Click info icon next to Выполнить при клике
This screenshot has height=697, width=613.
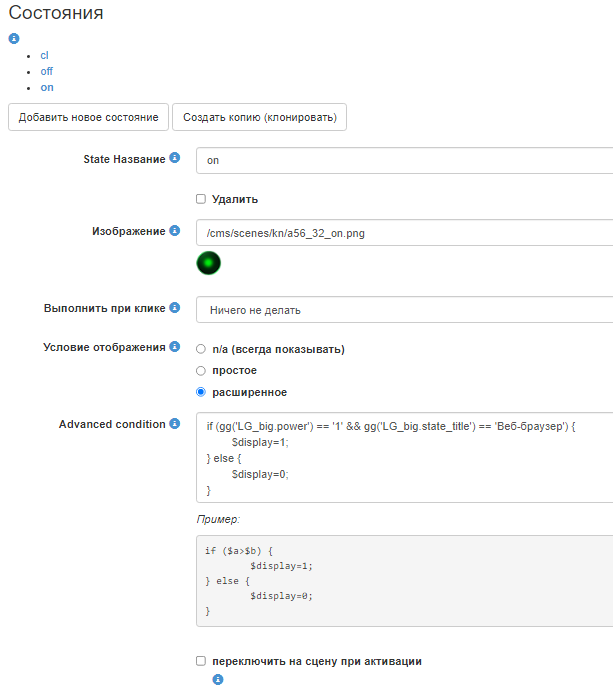[x=175, y=308]
